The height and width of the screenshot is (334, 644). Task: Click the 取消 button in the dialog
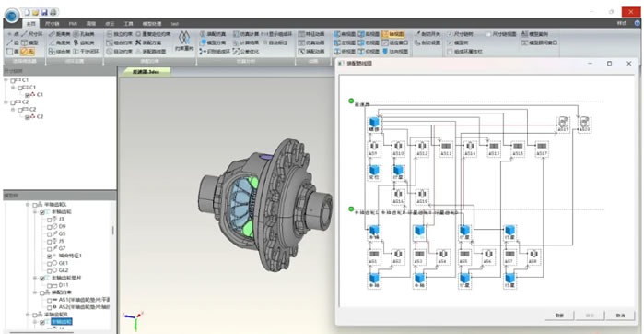[621, 316]
